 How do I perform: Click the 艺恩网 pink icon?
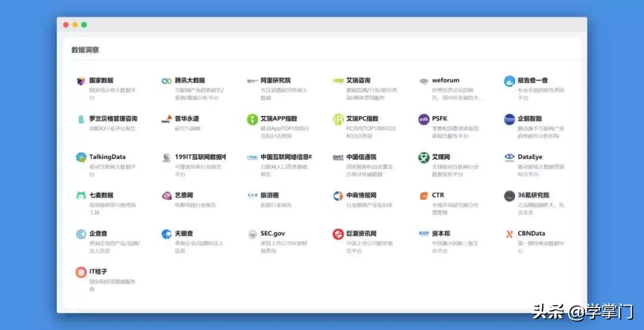(x=166, y=195)
